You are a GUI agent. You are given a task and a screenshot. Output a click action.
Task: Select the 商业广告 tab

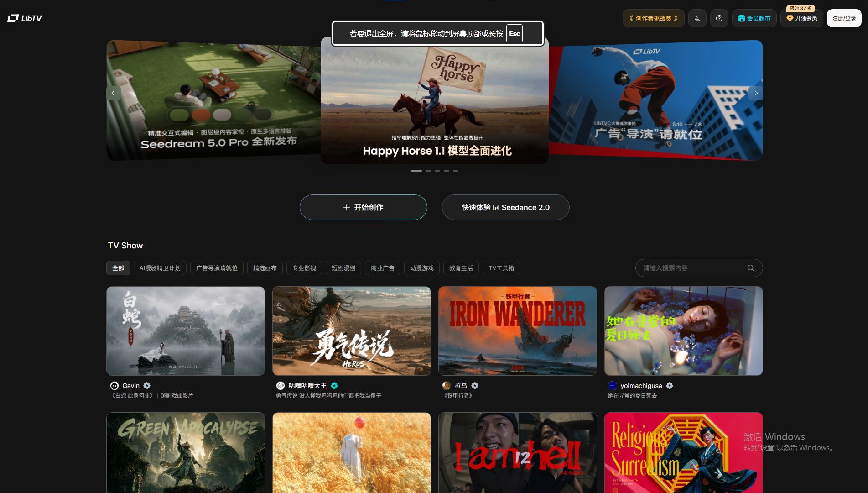coord(383,268)
